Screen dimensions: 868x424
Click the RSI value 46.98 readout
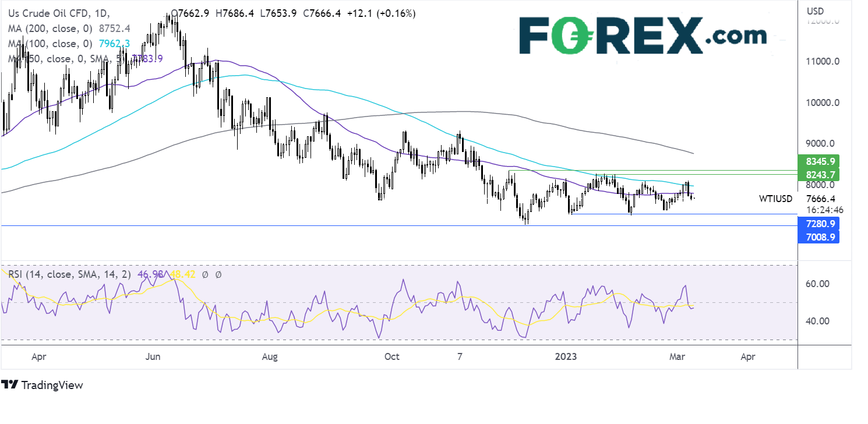click(x=149, y=274)
